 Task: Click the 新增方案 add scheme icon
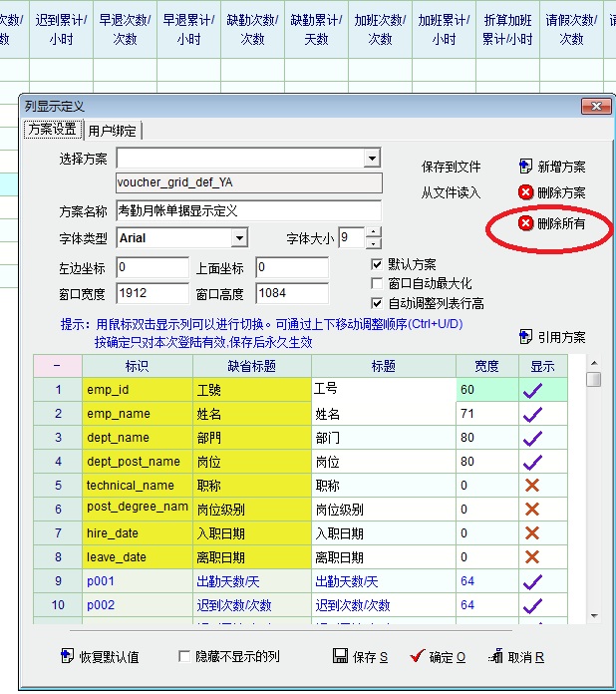[526, 167]
